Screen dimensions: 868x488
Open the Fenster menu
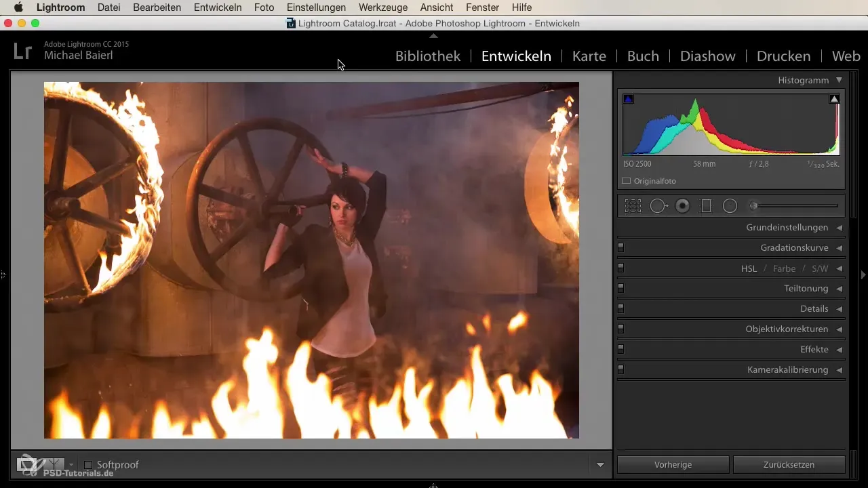pyautogui.click(x=483, y=7)
